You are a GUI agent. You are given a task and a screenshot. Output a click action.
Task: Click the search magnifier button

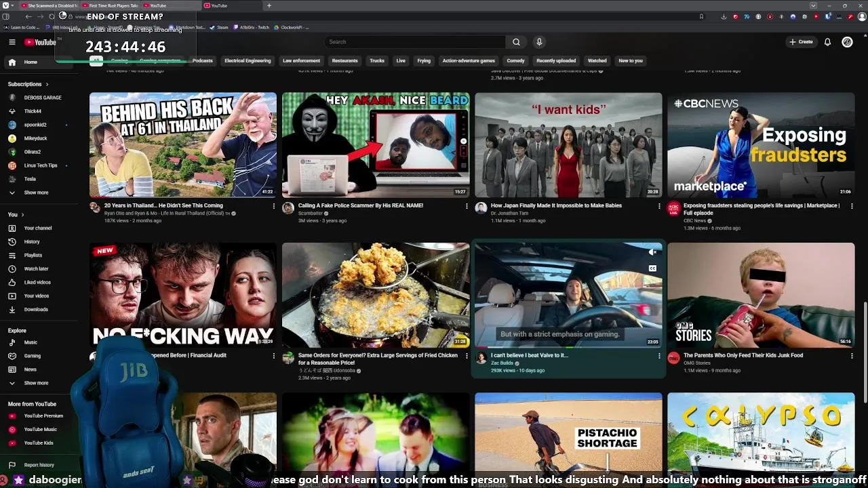[x=516, y=42]
